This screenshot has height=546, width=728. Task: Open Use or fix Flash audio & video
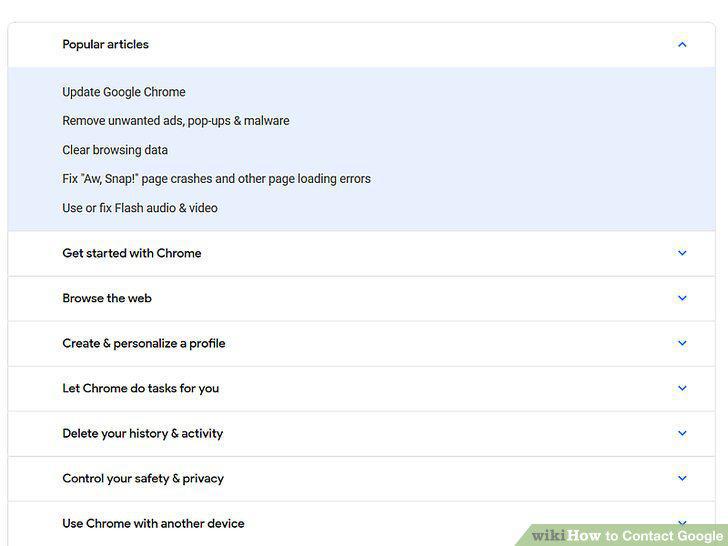140,208
